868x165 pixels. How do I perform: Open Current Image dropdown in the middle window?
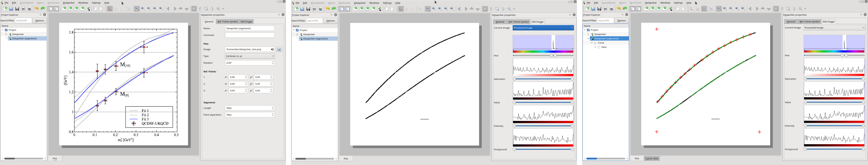543,28
